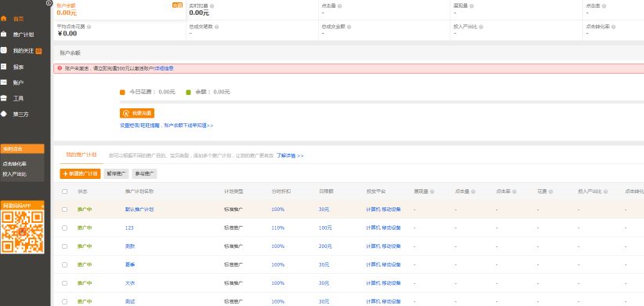Switch to the 我的推广计划 tab
The height and width of the screenshot is (306, 644).
(81, 155)
